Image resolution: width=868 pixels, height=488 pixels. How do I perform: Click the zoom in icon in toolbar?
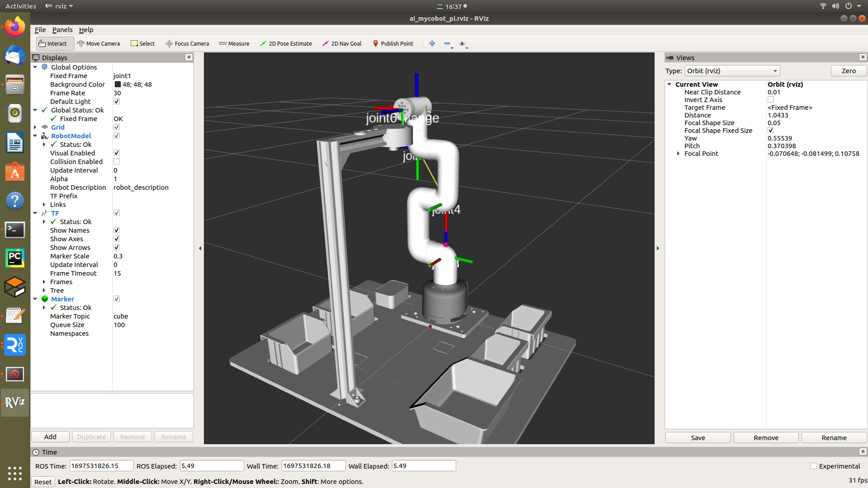[x=432, y=43]
